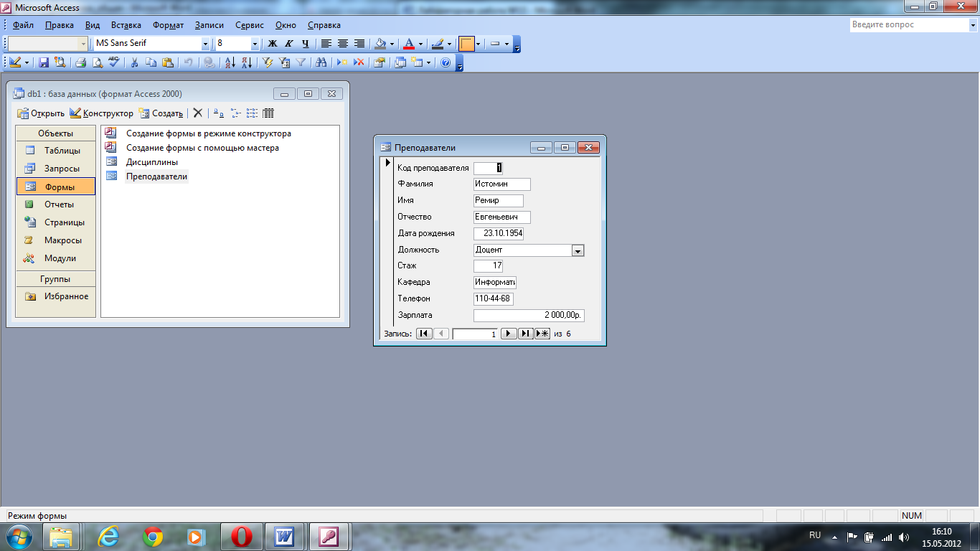Jump to first record in navigation bar
Image resolution: width=980 pixels, height=551 pixels.
click(x=424, y=334)
